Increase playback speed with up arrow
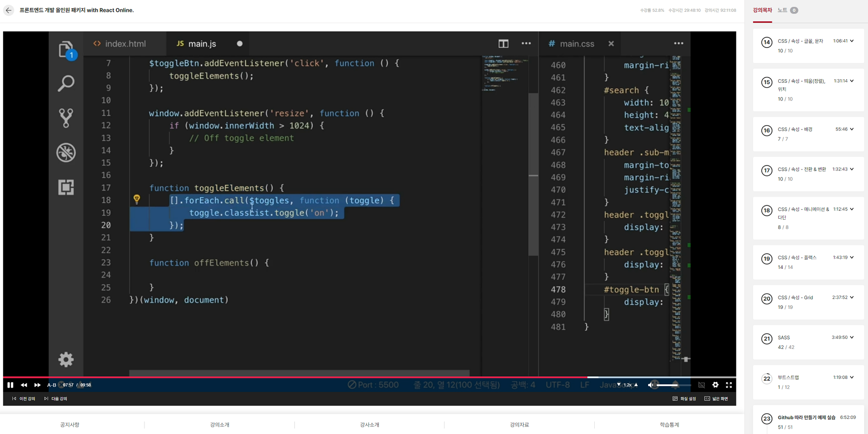The width and height of the screenshot is (868, 434). tap(636, 385)
